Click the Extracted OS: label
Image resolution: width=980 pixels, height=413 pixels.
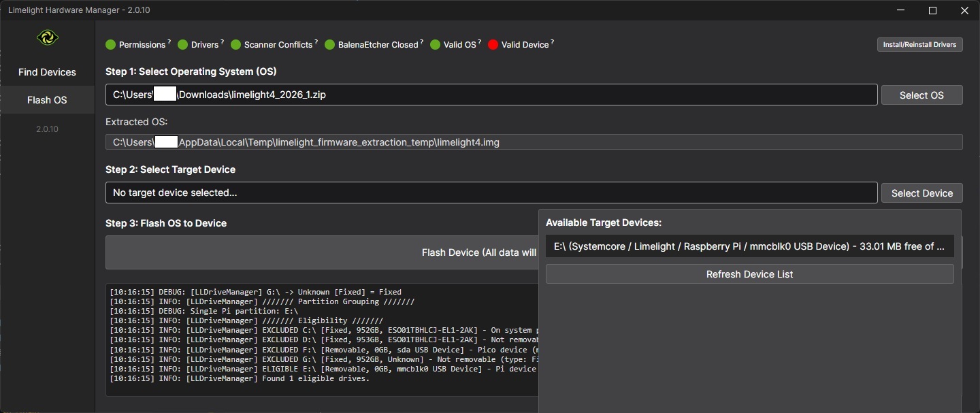(136, 122)
